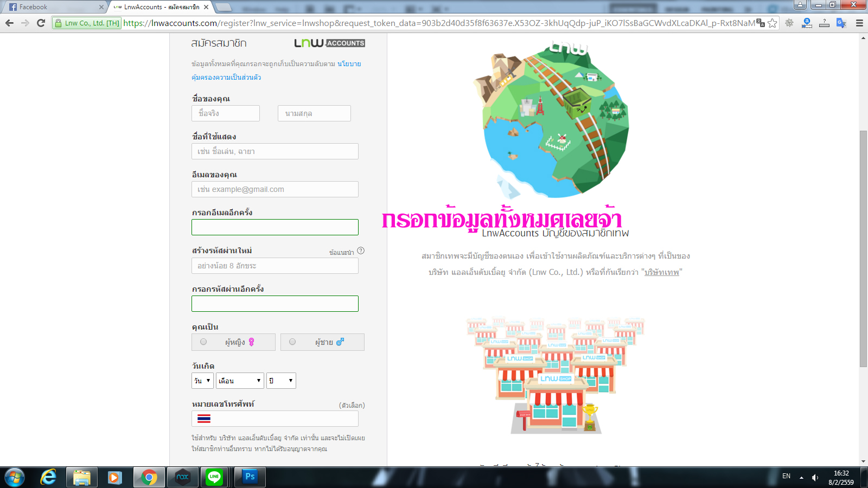Open the Windows Start menu
Viewport: 868px width, 488px height.
(x=15, y=477)
